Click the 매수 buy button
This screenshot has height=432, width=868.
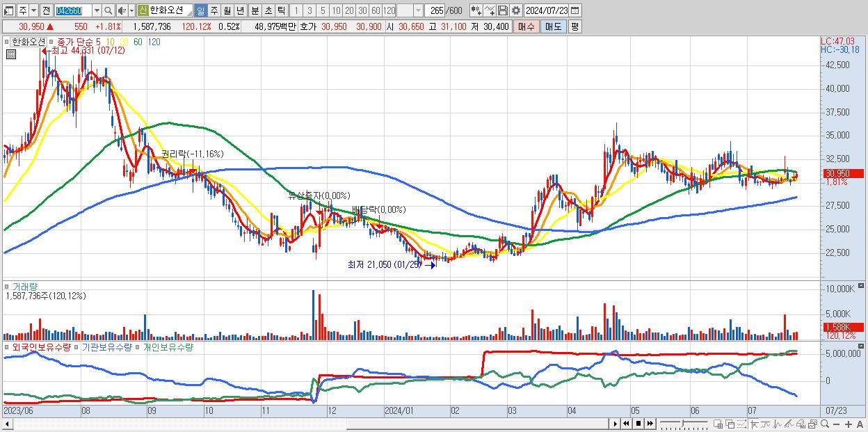[526, 26]
